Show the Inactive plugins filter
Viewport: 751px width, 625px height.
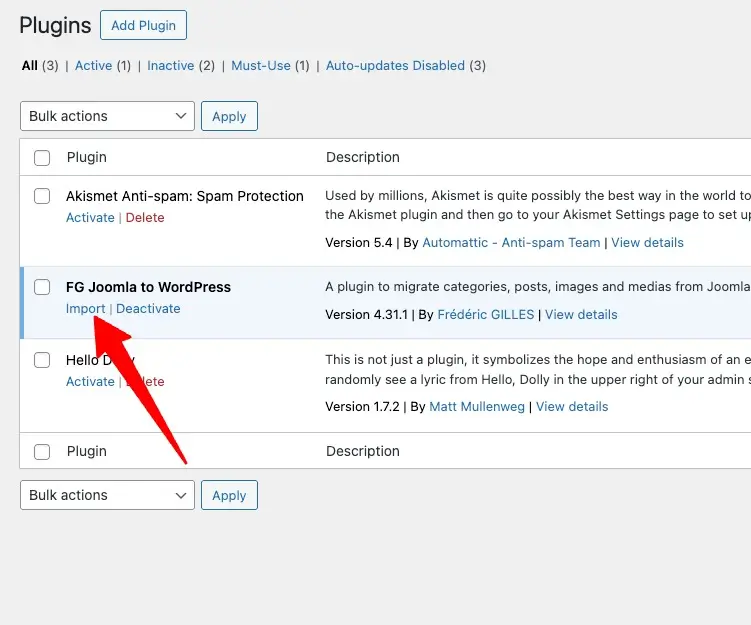[170, 66]
